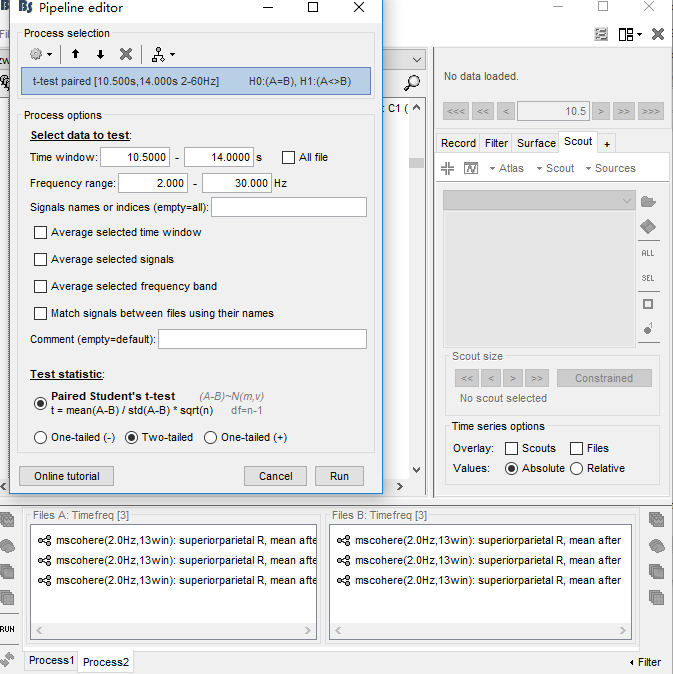Select first mscohere file in Files A
The image size is (673, 674).
tap(177, 540)
